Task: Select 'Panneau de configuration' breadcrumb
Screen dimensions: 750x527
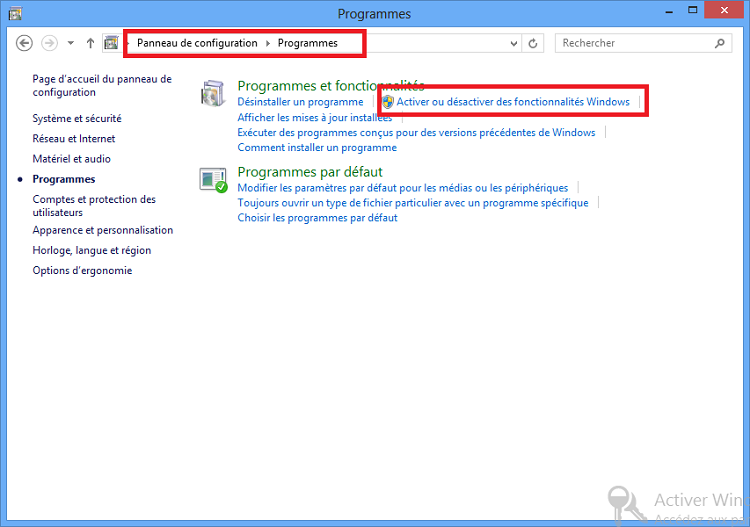Action: click(197, 43)
